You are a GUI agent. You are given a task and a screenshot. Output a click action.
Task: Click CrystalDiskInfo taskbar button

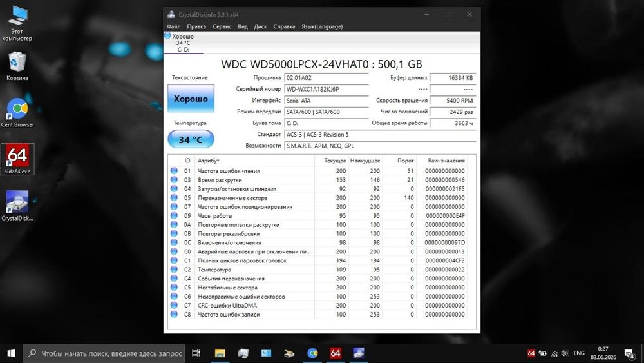coord(359,353)
